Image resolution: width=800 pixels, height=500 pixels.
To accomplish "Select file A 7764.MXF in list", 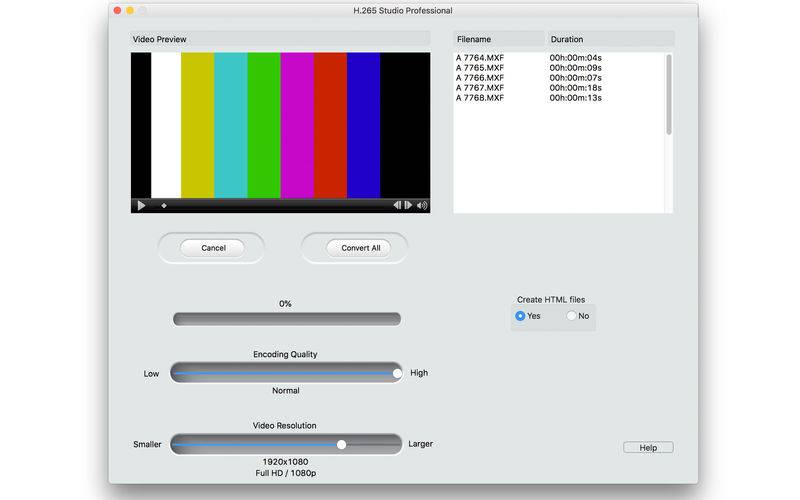I will tap(480, 58).
